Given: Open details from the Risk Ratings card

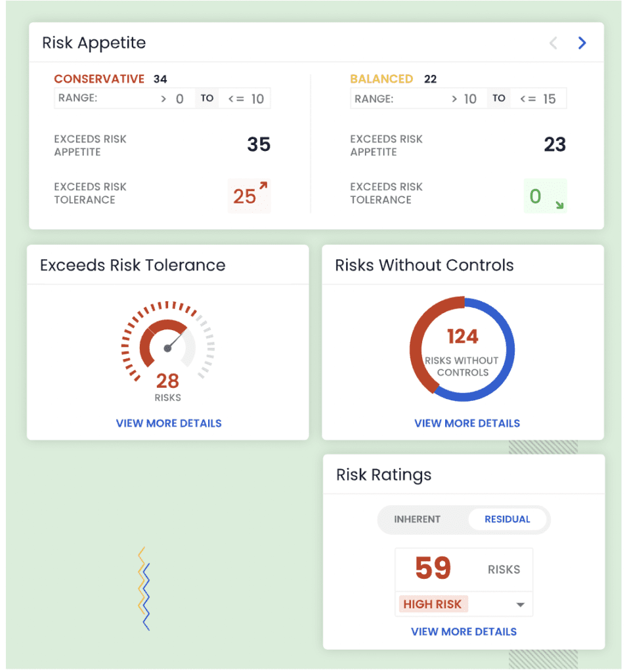Looking at the screenshot, I should tap(463, 631).
